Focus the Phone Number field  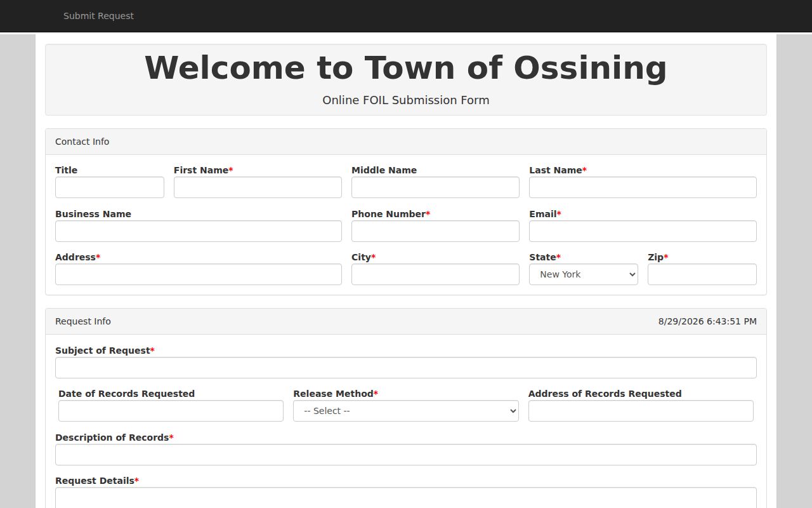pos(435,231)
